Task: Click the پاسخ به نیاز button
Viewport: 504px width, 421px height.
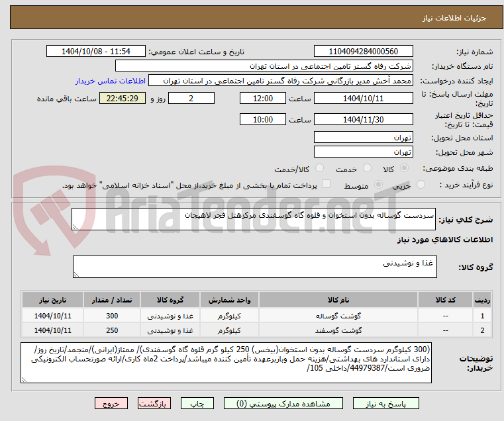Action: click(x=385, y=403)
